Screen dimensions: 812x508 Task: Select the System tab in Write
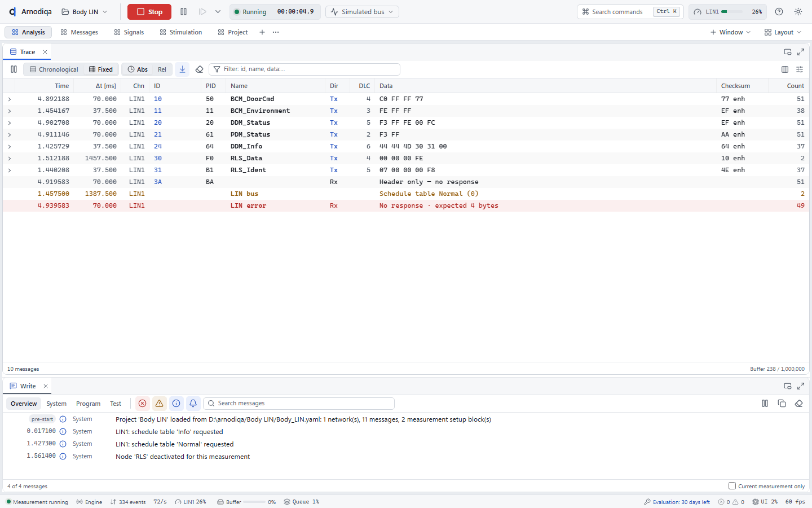point(56,404)
